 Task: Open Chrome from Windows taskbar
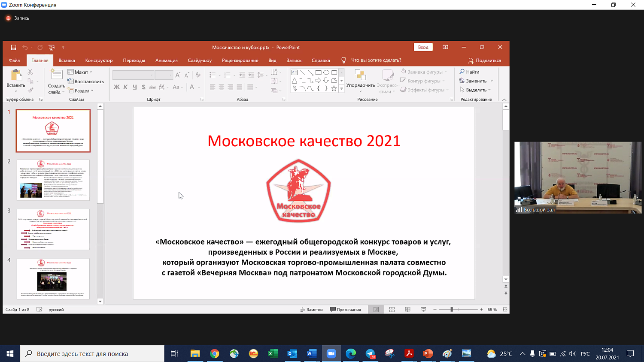pos(215,354)
